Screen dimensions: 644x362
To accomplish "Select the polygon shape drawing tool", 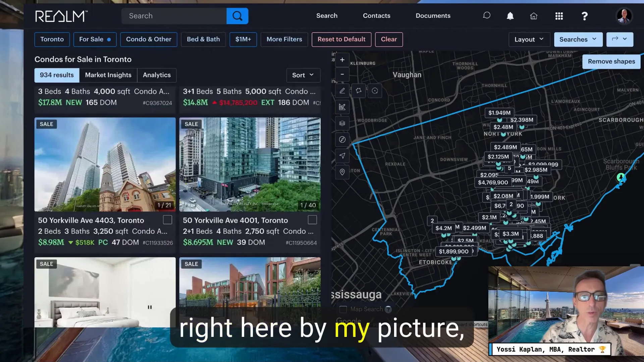I will click(x=359, y=90).
